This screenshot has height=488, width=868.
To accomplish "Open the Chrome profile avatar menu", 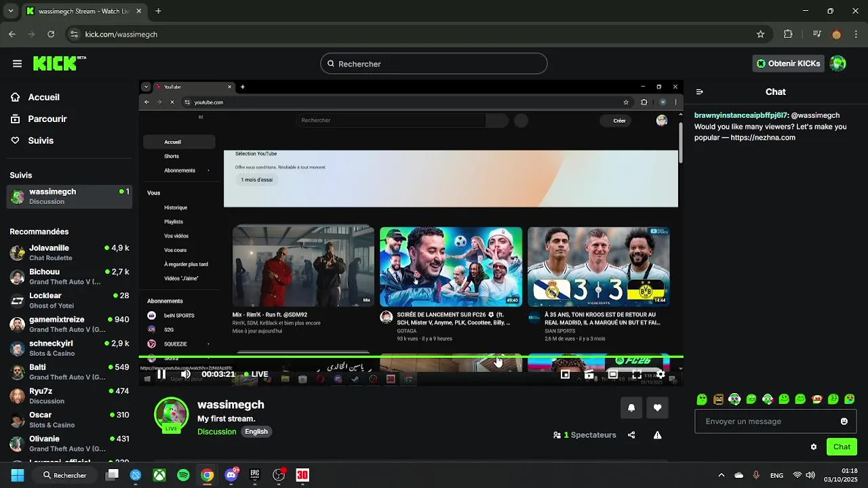I will click(836, 34).
